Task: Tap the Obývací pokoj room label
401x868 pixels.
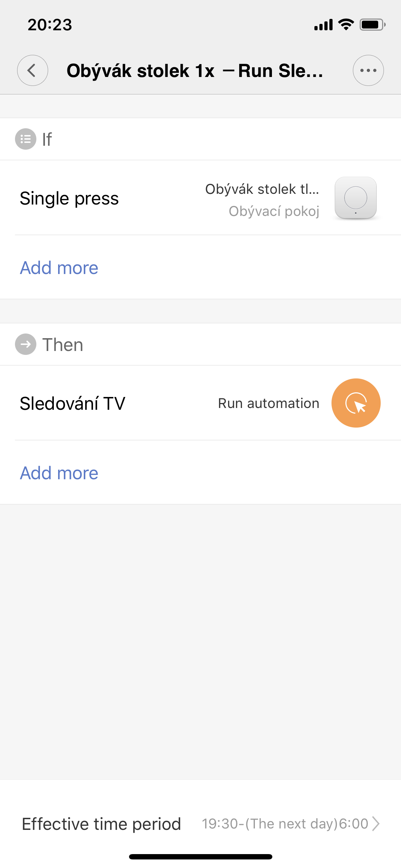Action: [x=274, y=211]
